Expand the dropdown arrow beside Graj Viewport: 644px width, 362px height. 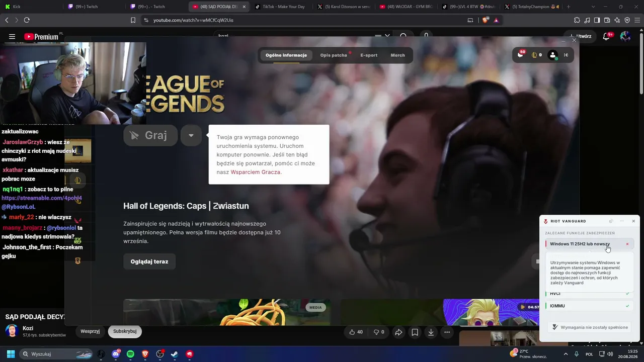click(191, 135)
